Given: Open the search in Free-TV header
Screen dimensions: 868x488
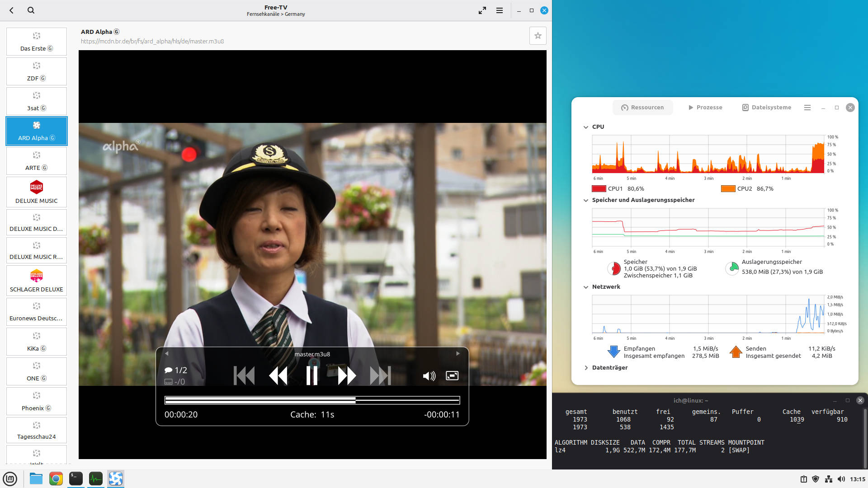Looking at the screenshot, I should [31, 10].
